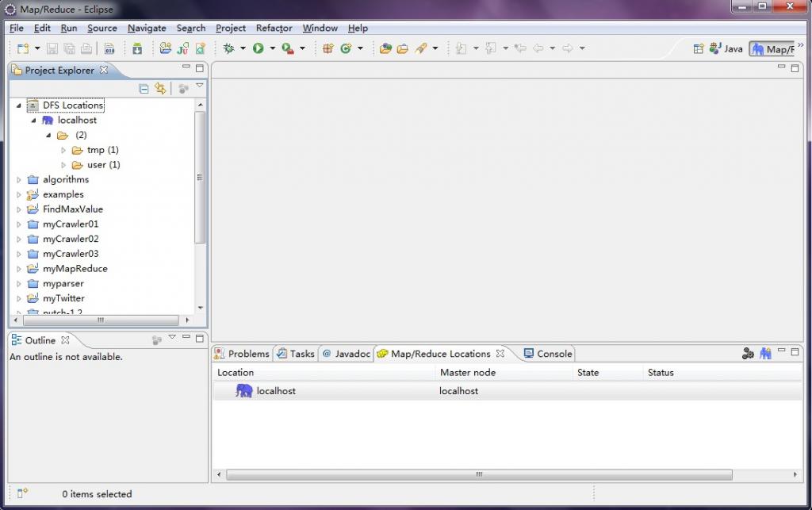Open the Debug dropdown arrow
Viewport: 812px width, 510px height.
(243, 48)
